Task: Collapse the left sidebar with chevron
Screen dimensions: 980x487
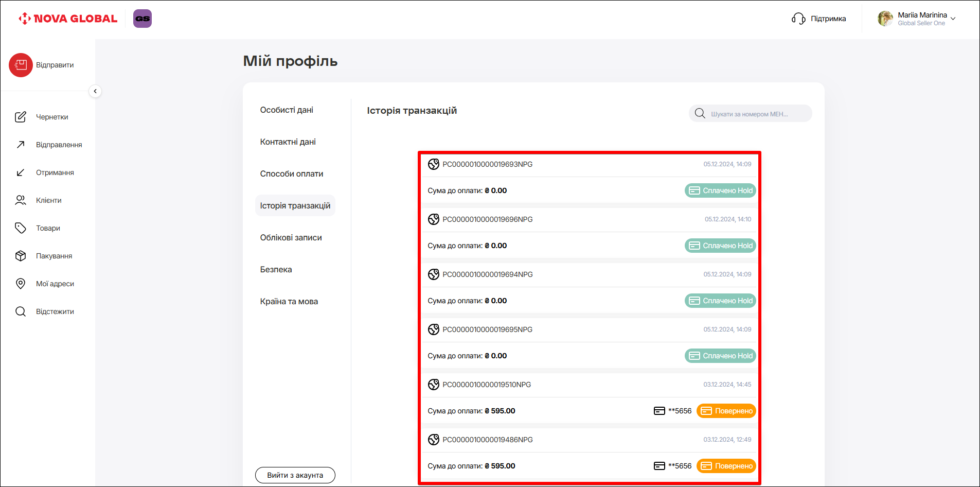Action: 95,91
